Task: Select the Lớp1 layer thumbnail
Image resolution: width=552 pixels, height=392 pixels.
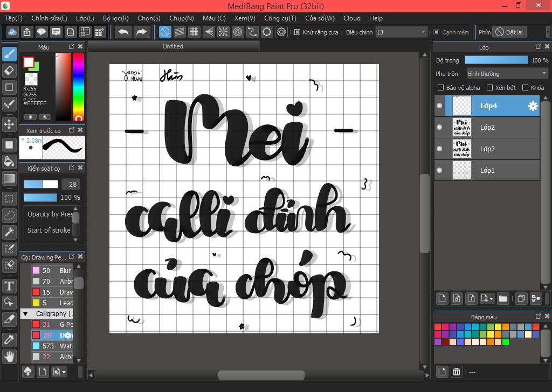Action: [461, 171]
